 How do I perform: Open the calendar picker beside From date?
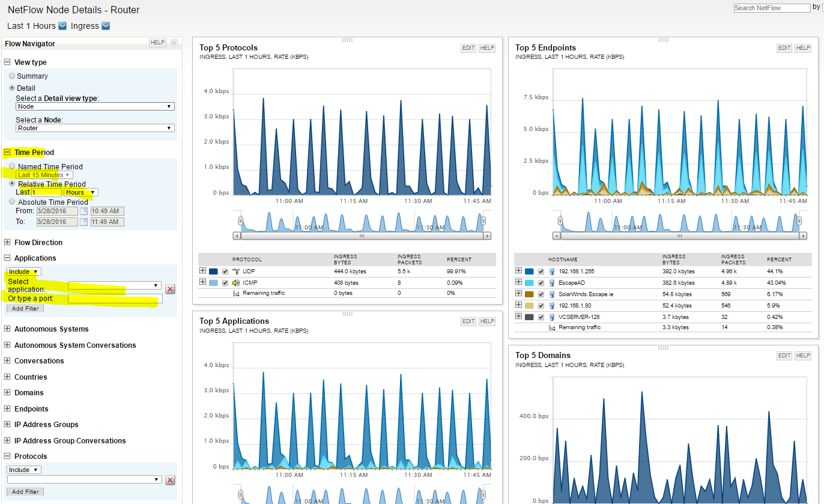pyautogui.click(x=83, y=211)
